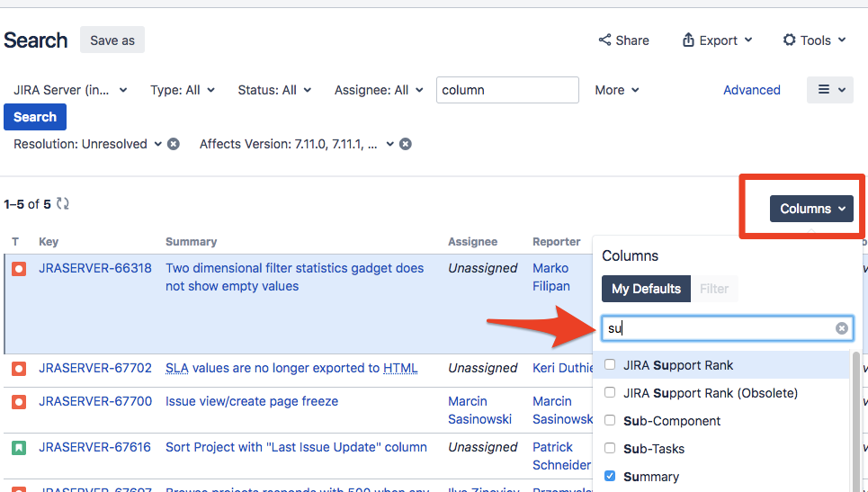Open the Tools gear menu
The height and width of the screenshot is (492, 868).
[x=814, y=40]
